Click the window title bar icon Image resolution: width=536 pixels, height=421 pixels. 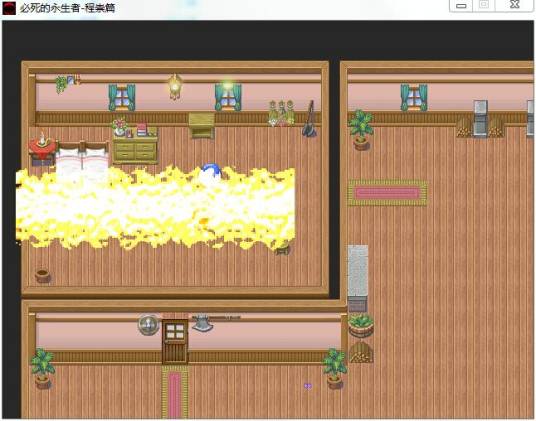coord(9,8)
